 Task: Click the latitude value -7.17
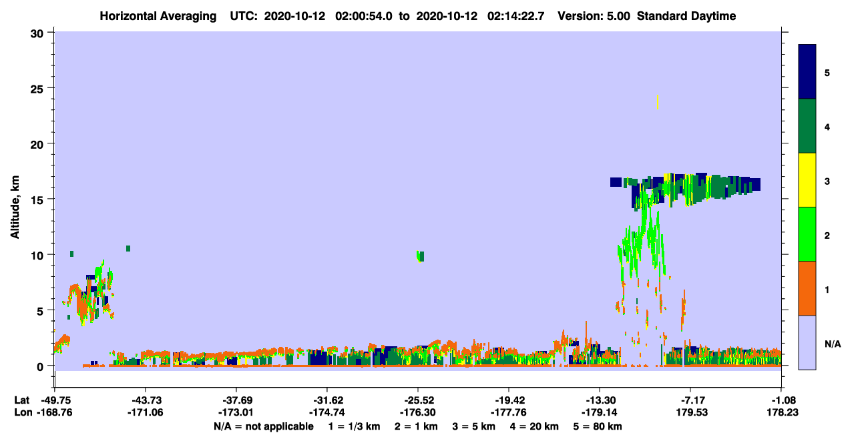tap(690, 400)
